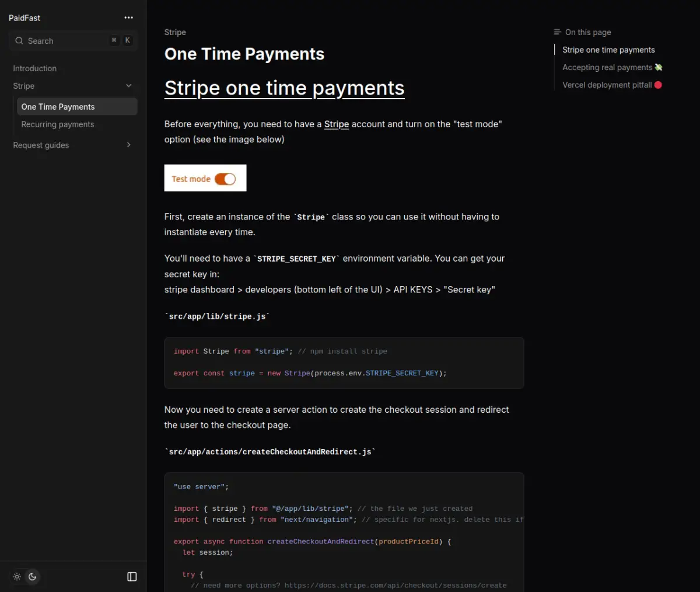This screenshot has height=592, width=700.
Task: Collapse the Stripe section chevron
Action: tap(128, 86)
